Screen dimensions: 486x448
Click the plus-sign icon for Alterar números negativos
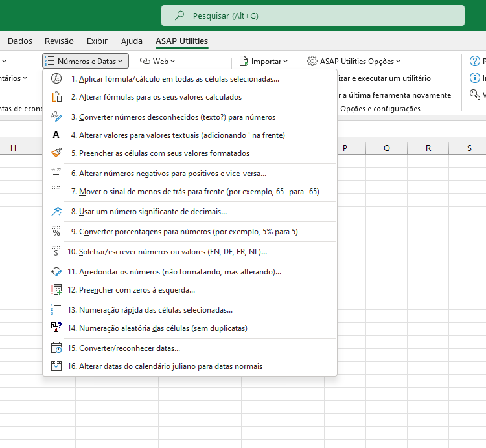tap(56, 173)
